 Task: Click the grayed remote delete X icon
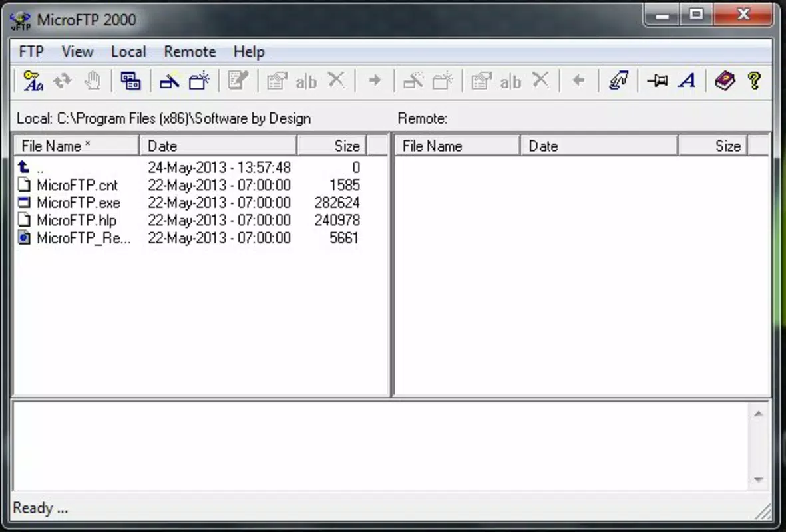point(540,80)
